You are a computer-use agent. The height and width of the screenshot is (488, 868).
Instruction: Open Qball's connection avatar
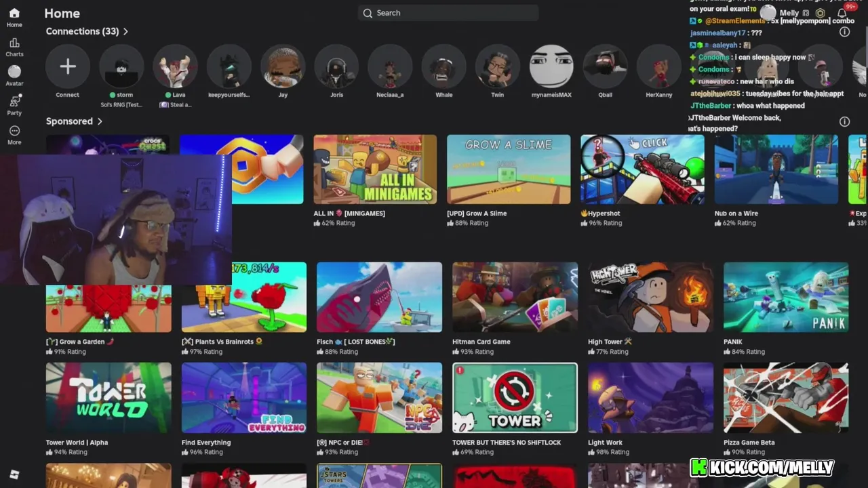click(x=605, y=66)
